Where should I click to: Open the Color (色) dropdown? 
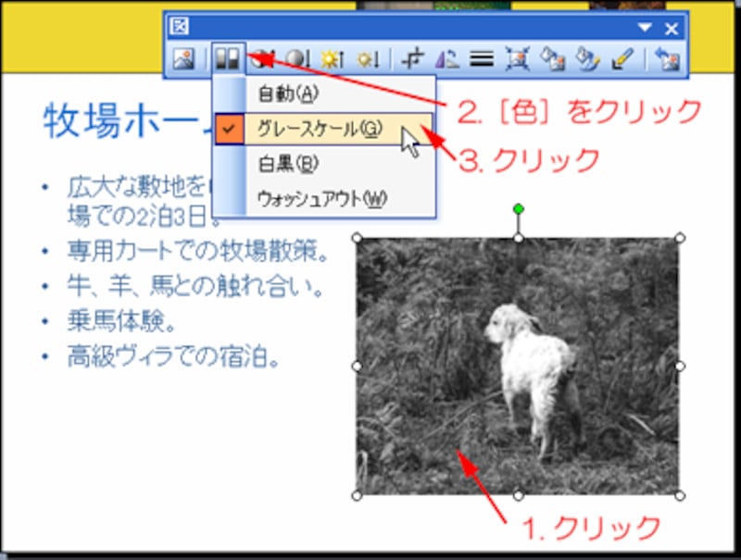tap(226, 57)
